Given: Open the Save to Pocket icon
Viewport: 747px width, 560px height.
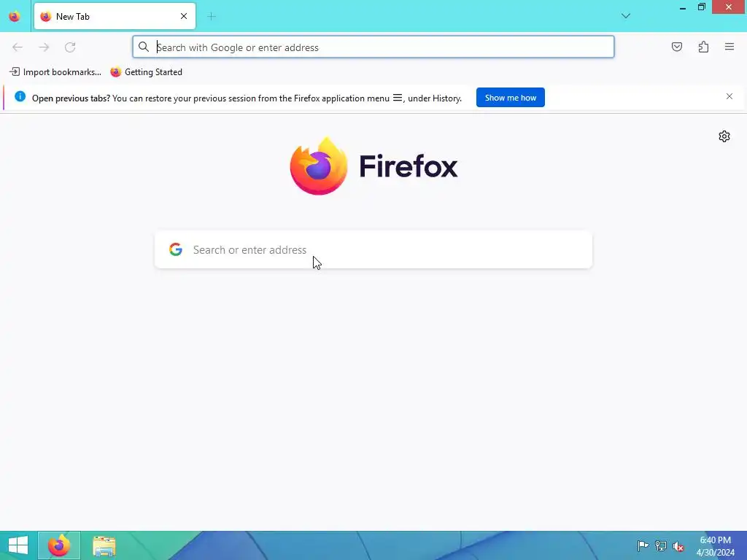Looking at the screenshot, I should [x=676, y=47].
